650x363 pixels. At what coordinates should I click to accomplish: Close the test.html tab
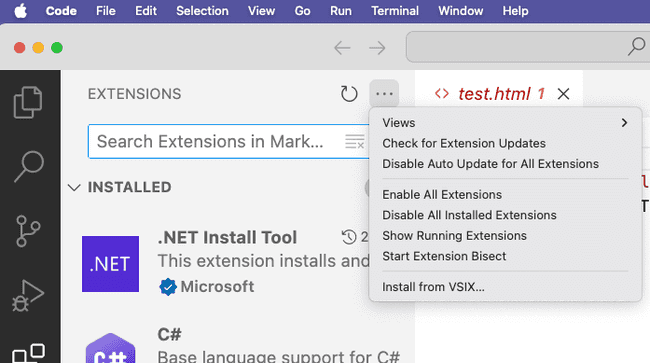tap(563, 94)
